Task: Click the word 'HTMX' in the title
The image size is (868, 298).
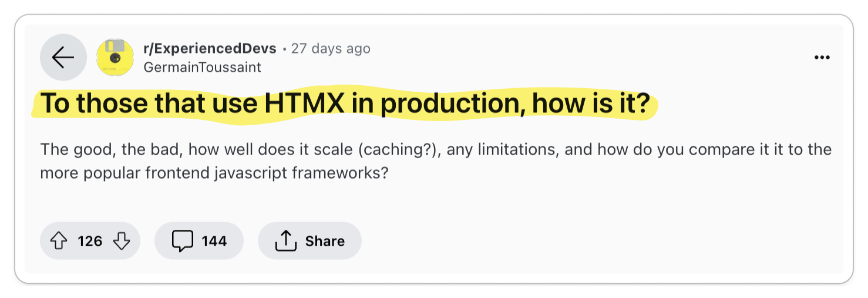Action: click(x=304, y=104)
